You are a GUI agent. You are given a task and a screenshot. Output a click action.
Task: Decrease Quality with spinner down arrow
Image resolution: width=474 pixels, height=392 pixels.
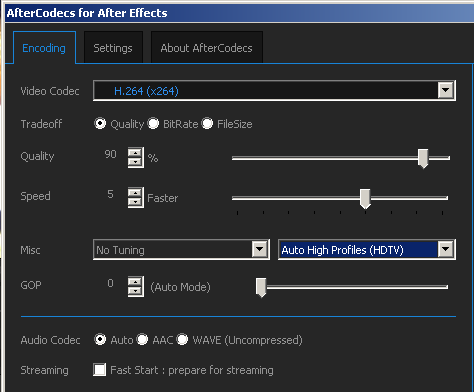pos(135,162)
